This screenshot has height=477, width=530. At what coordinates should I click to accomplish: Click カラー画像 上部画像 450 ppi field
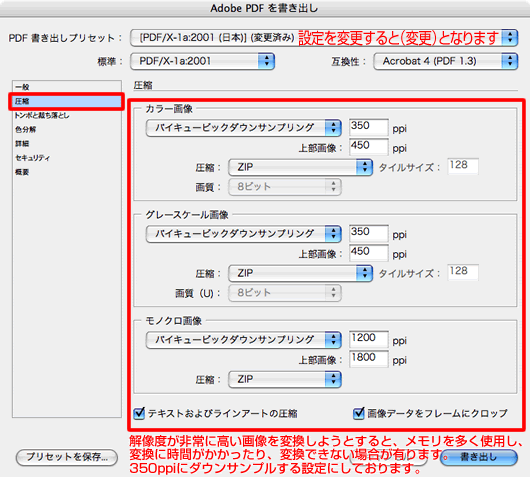click(368, 146)
